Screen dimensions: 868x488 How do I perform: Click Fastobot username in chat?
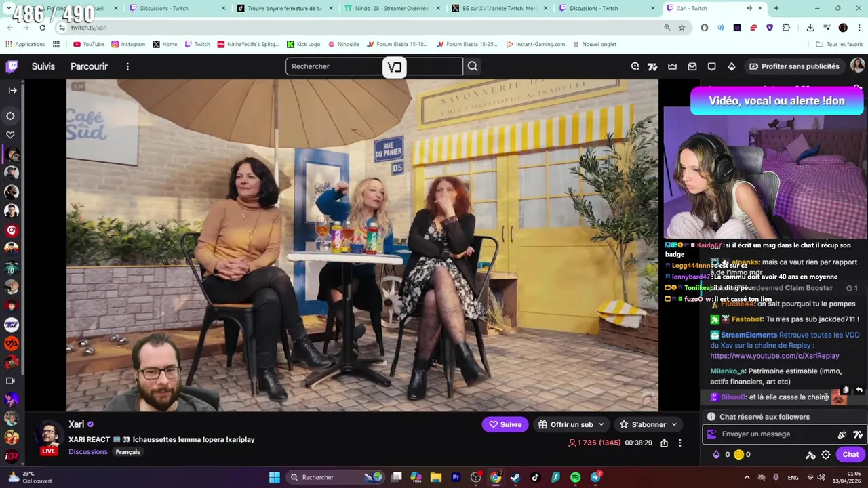(x=747, y=319)
